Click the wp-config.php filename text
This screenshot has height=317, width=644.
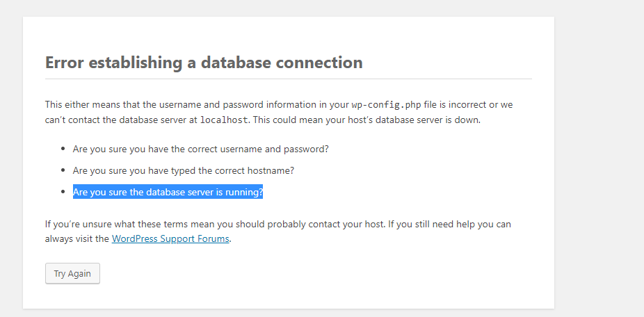point(385,105)
